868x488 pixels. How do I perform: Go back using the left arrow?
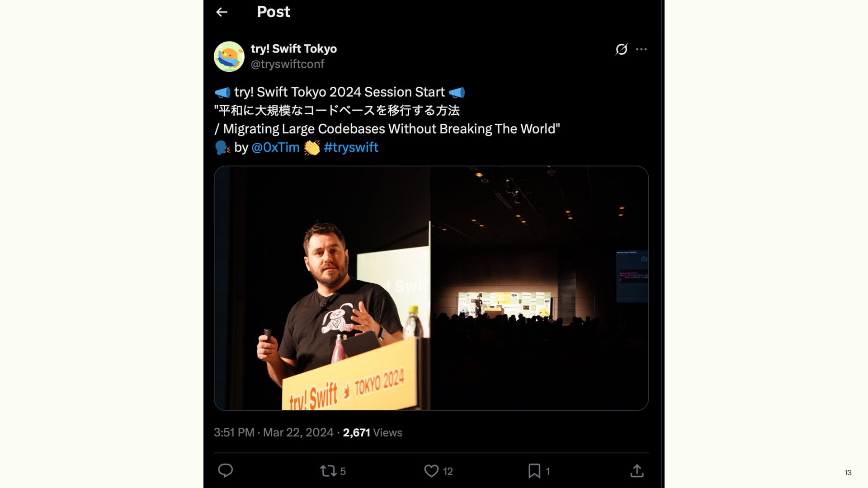click(222, 12)
